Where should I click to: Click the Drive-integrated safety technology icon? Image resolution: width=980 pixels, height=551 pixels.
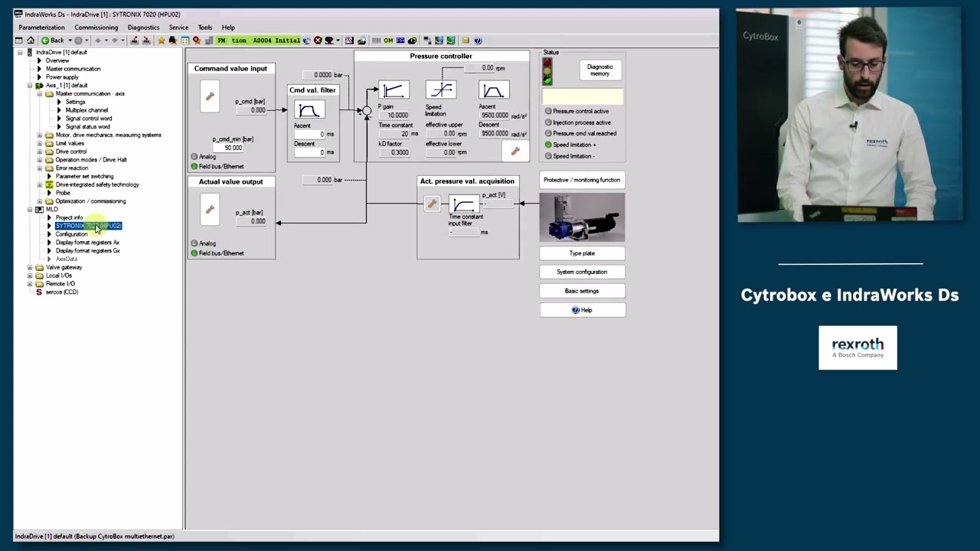pos(49,184)
